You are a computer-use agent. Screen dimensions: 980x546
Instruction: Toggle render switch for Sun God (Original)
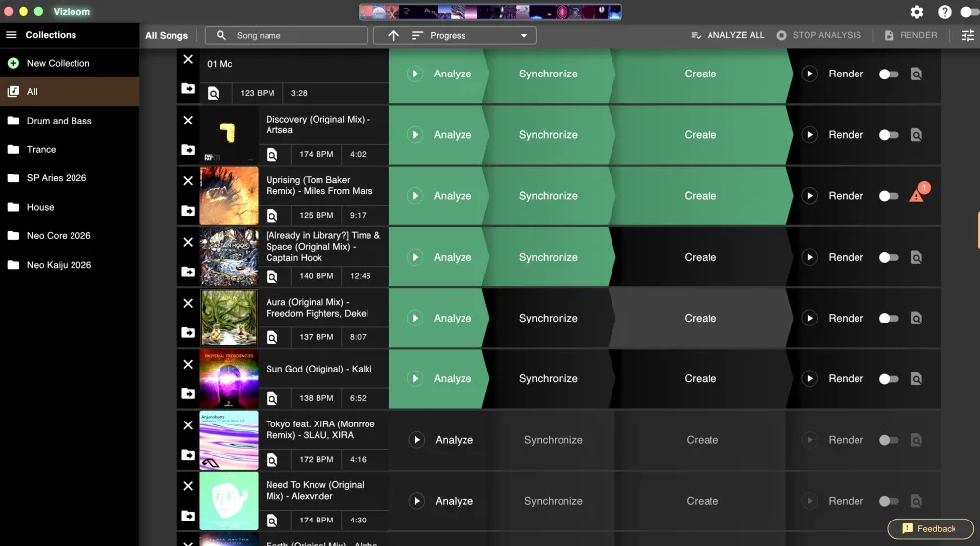[x=888, y=379]
